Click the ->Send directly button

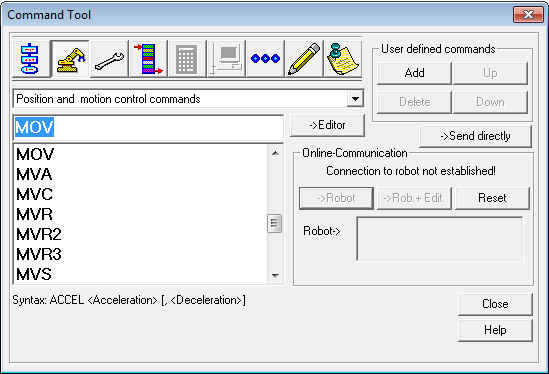[475, 136]
